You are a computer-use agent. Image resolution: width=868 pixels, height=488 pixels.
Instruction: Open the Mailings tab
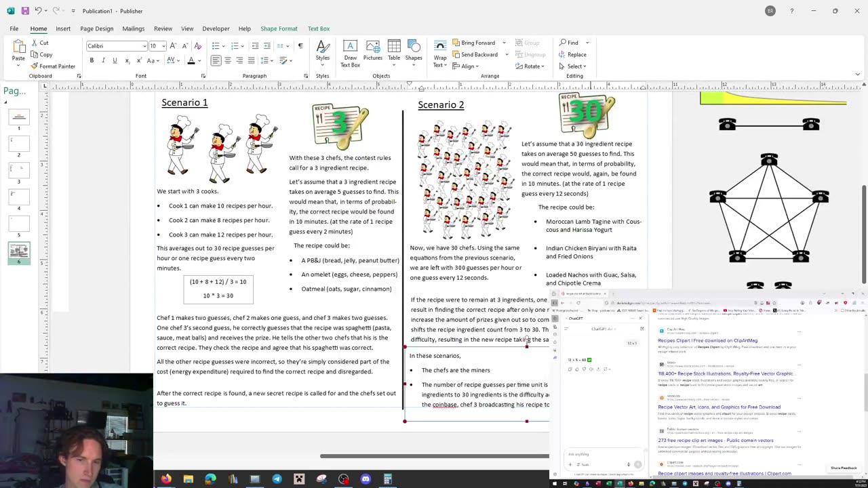click(x=133, y=28)
